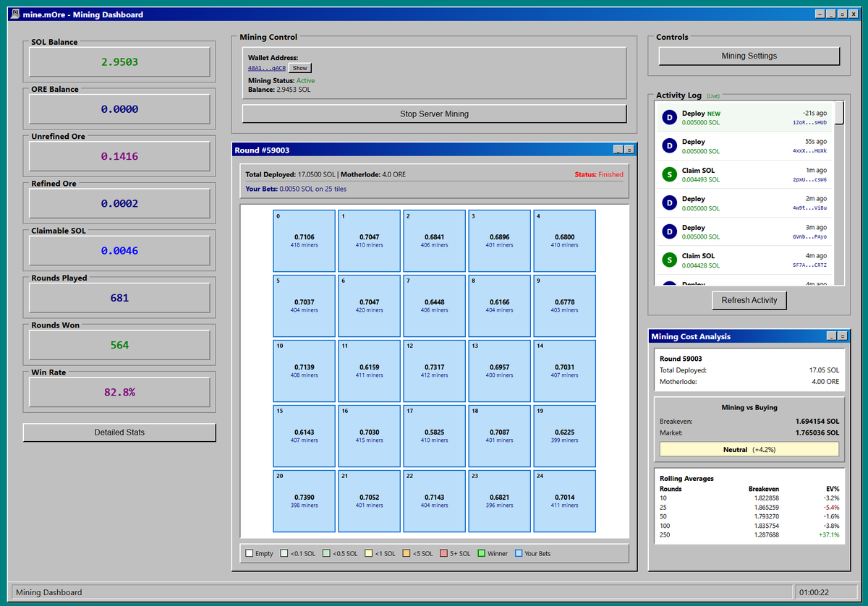Stop Server Mining
868x606 pixels.
click(434, 114)
